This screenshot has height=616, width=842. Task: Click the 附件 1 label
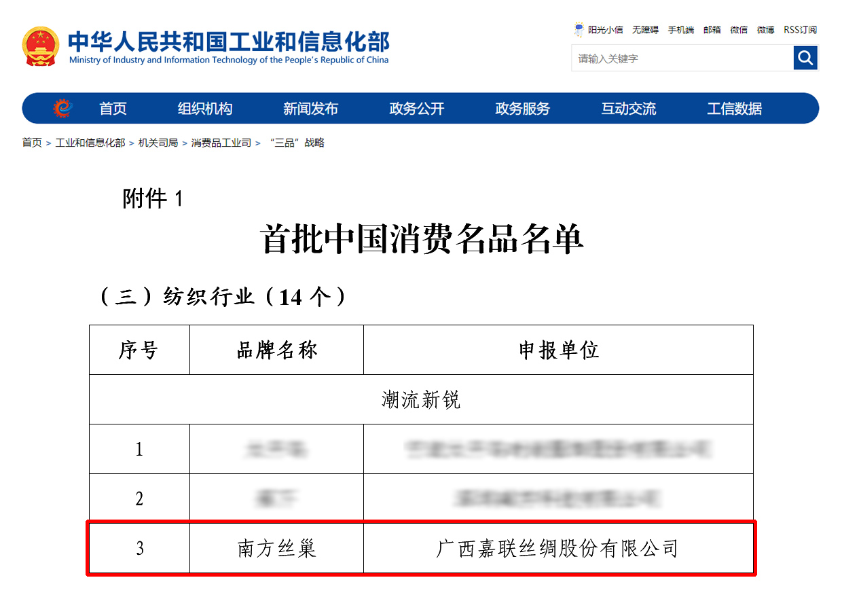tap(153, 198)
